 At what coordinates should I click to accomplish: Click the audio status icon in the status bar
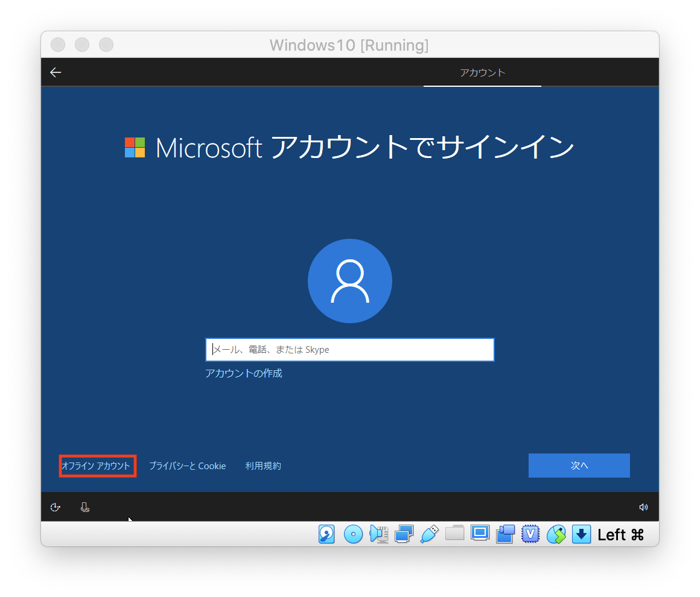(x=379, y=533)
